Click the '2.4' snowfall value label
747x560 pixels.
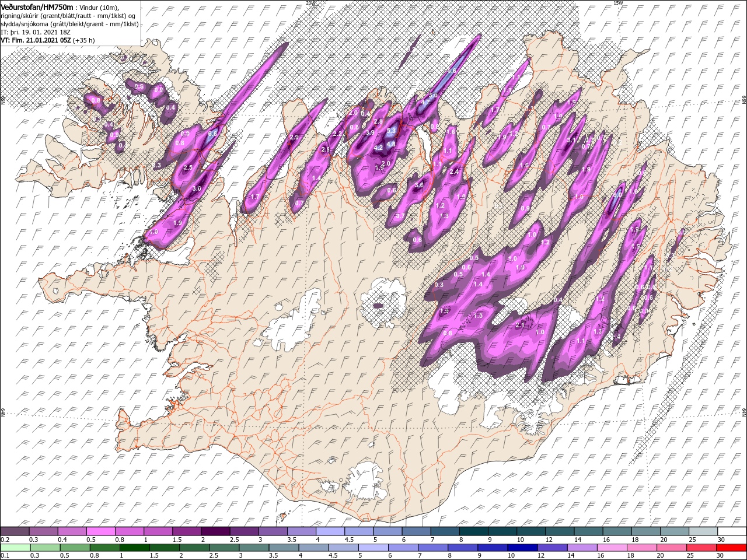(454, 171)
